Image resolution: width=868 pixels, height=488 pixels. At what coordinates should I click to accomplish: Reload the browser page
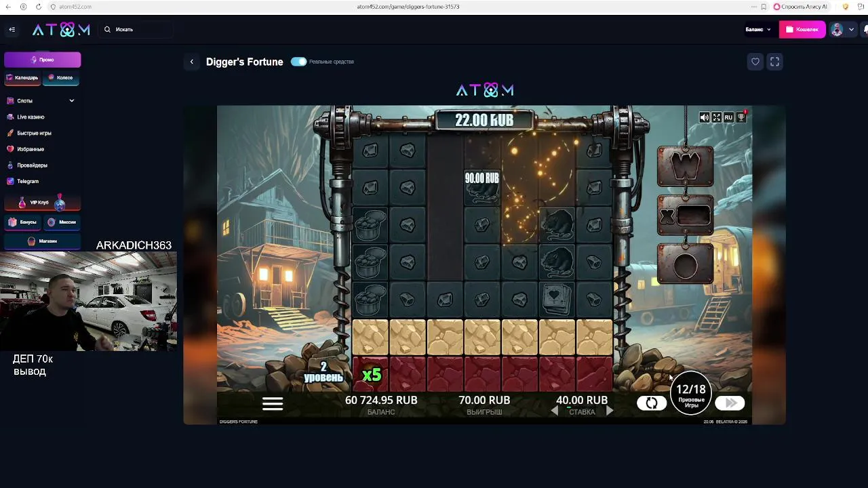point(38,7)
